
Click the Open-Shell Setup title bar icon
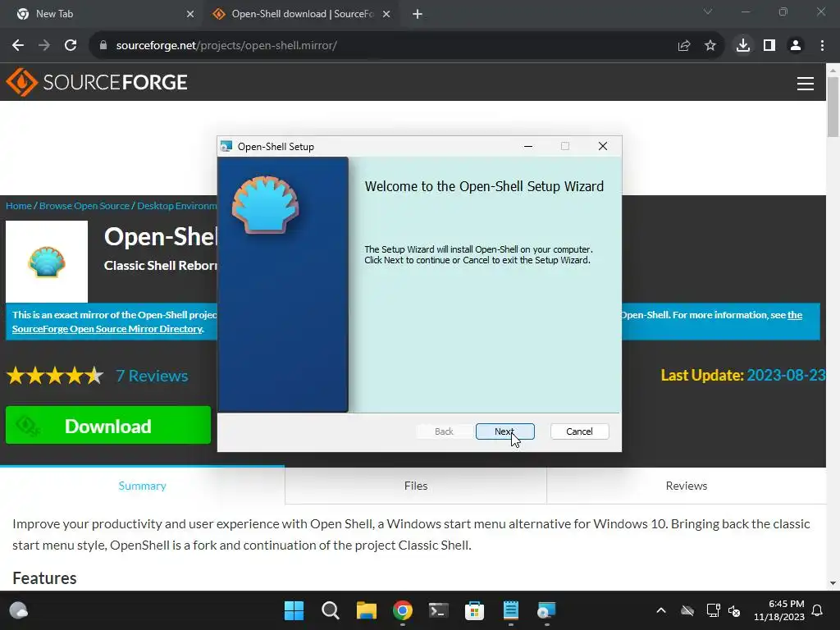pos(226,146)
